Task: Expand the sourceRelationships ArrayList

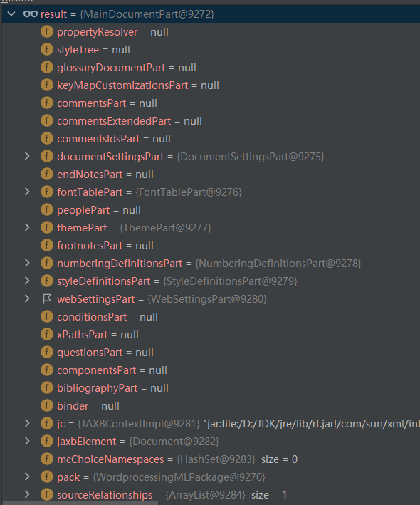Action: pos(27,494)
